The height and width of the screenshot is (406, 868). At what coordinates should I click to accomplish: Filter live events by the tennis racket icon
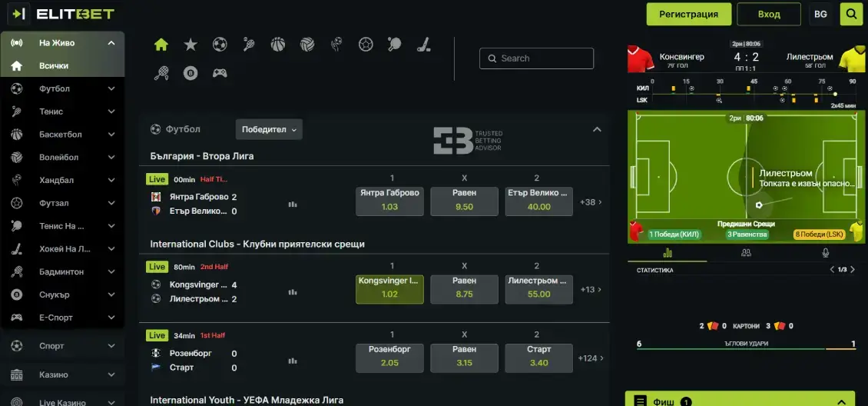tap(249, 45)
